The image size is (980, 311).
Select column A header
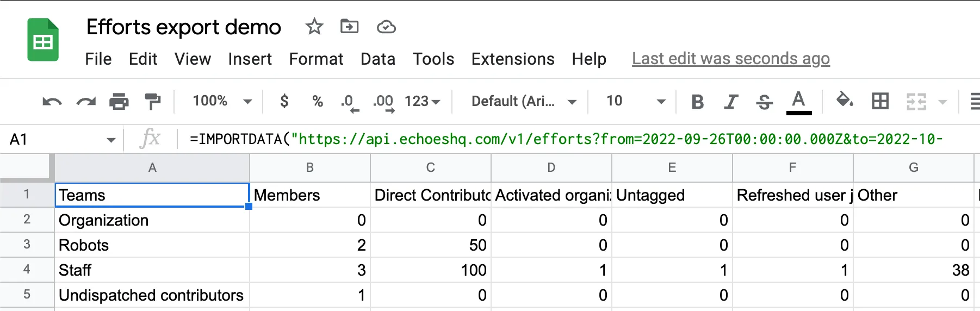pos(152,167)
